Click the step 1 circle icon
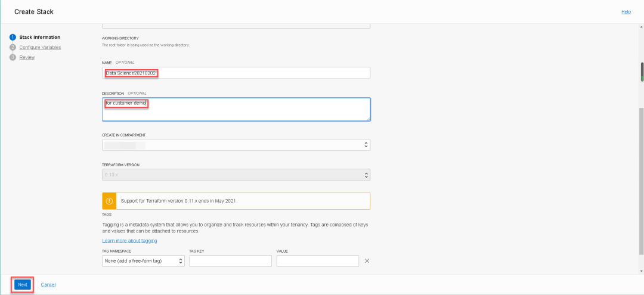 tap(12, 37)
